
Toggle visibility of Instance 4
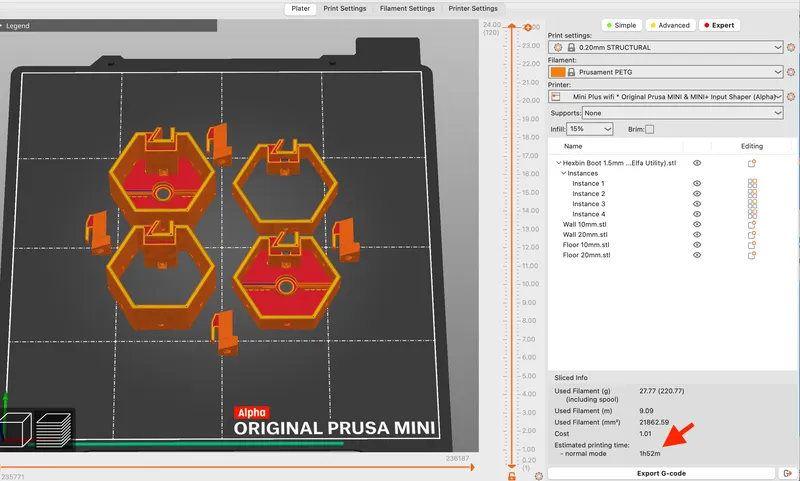click(x=697, y=214)
